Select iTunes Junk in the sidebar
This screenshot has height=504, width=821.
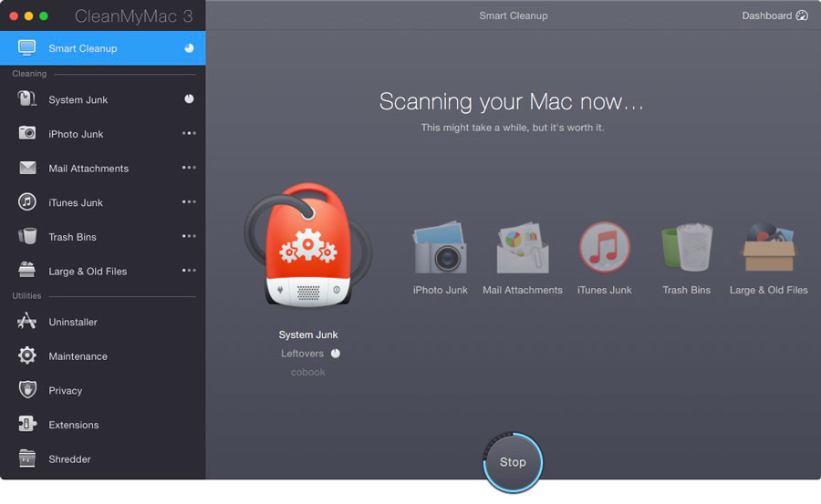pyautogui.click(x=102, y=202)
